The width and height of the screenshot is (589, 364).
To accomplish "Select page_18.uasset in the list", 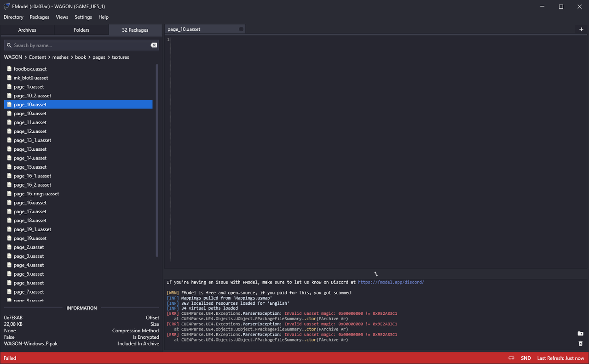I will (x=78, y=221).
